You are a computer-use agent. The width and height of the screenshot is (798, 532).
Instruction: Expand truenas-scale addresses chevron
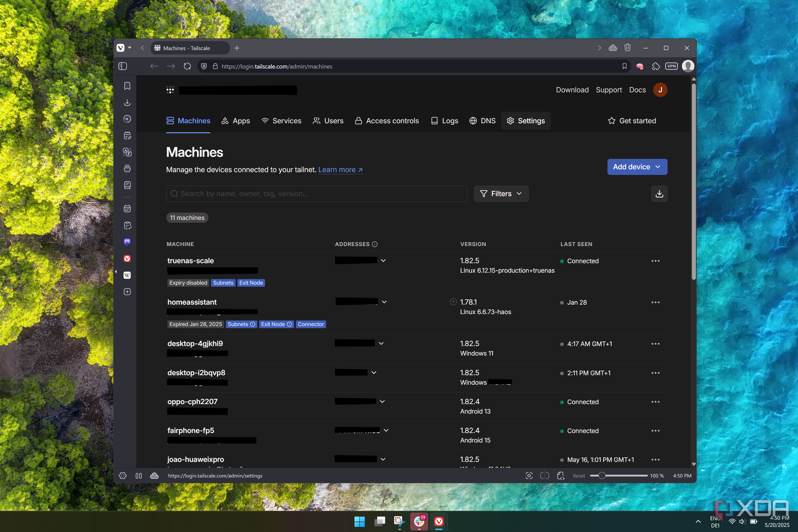point(383,261)
